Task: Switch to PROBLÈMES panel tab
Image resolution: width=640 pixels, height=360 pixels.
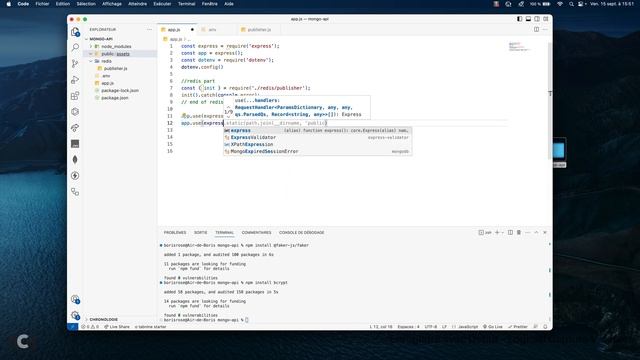Action: pyautogui.click(x=175, y=232)
